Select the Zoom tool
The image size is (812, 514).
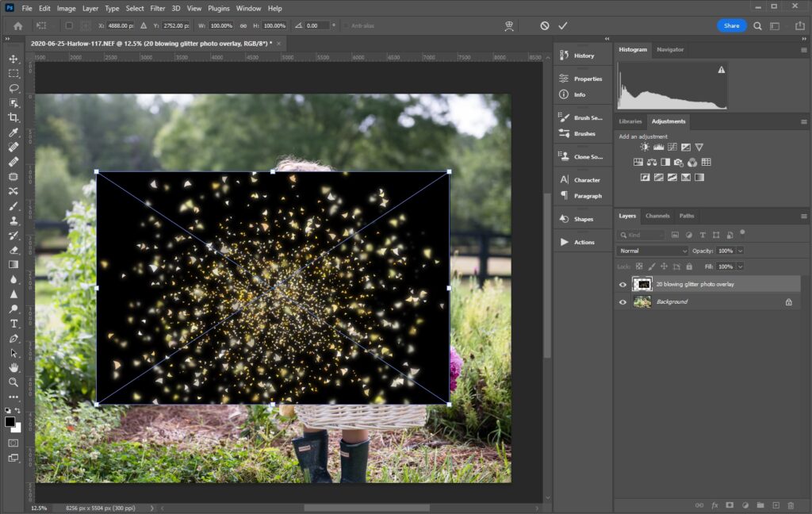point(13,382)
